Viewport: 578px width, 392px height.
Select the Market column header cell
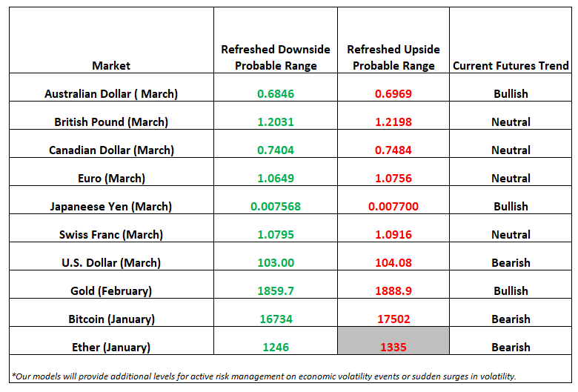tap(111, 40)
